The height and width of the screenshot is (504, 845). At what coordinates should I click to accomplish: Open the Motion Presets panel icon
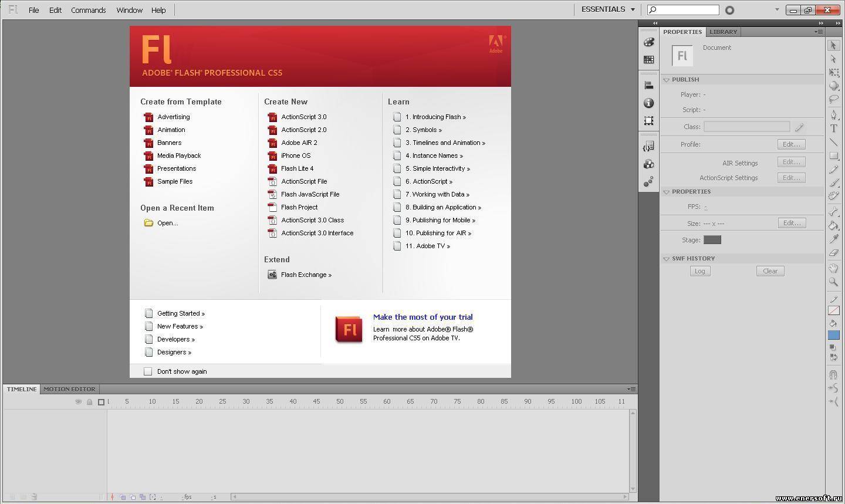coord(648,182)
